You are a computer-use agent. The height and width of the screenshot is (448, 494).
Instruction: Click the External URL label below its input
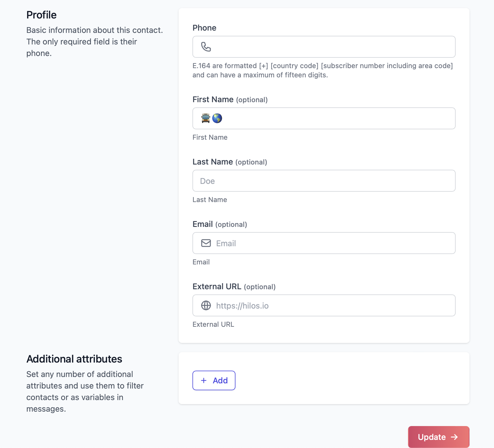coord(213,324)
